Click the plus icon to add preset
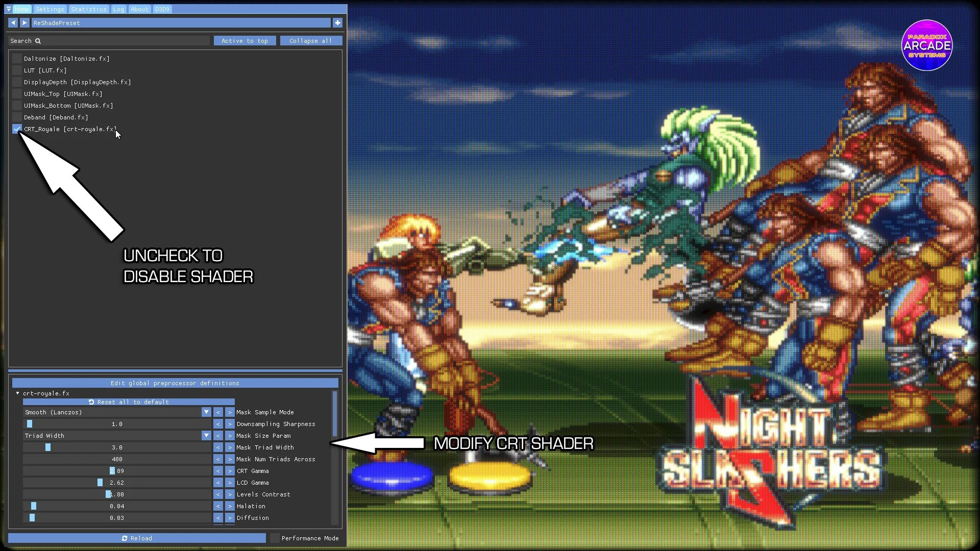 tap(337, 23)
